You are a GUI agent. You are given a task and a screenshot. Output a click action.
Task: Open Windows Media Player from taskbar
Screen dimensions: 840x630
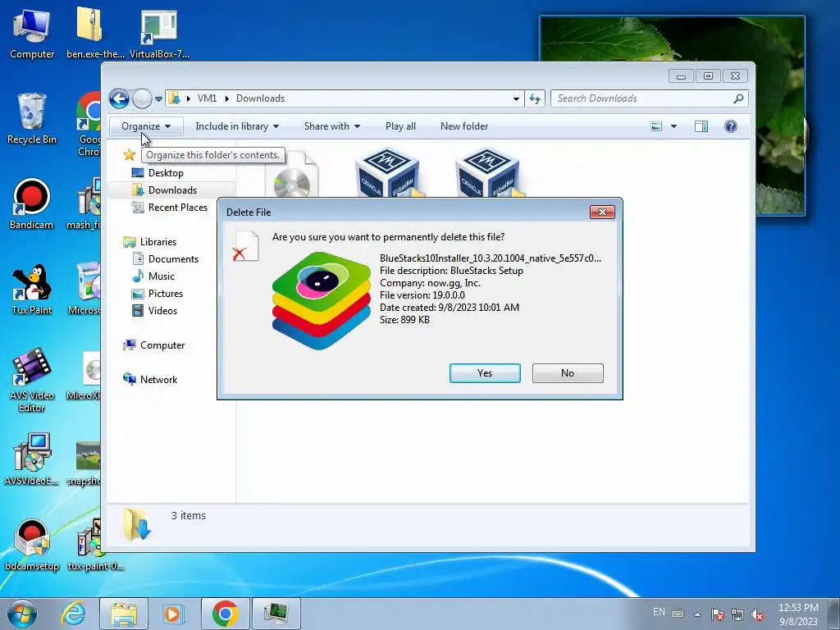[x=174, y=614]
